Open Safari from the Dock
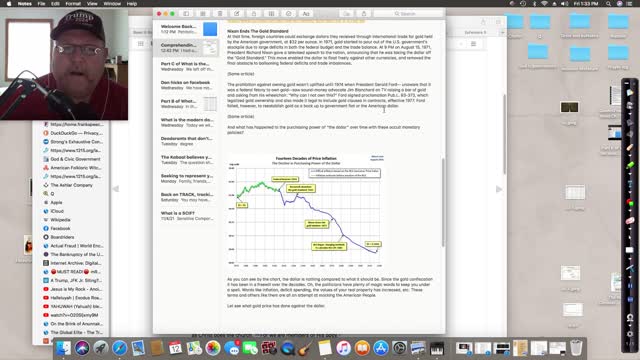The width and height of the screenshot is (640, 360). [120, 348]
